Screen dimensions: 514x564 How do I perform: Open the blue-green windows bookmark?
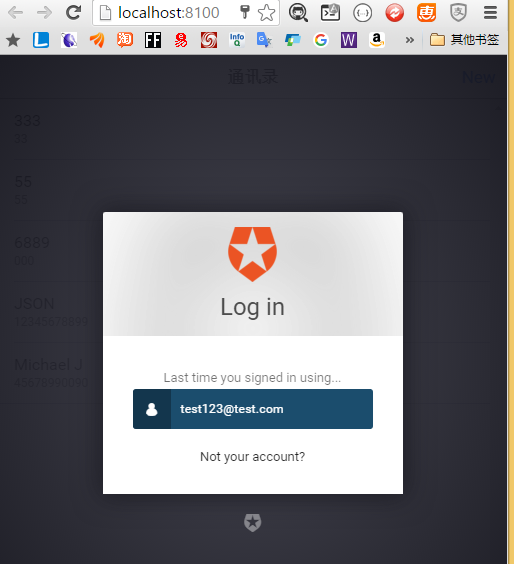[293, 40]
